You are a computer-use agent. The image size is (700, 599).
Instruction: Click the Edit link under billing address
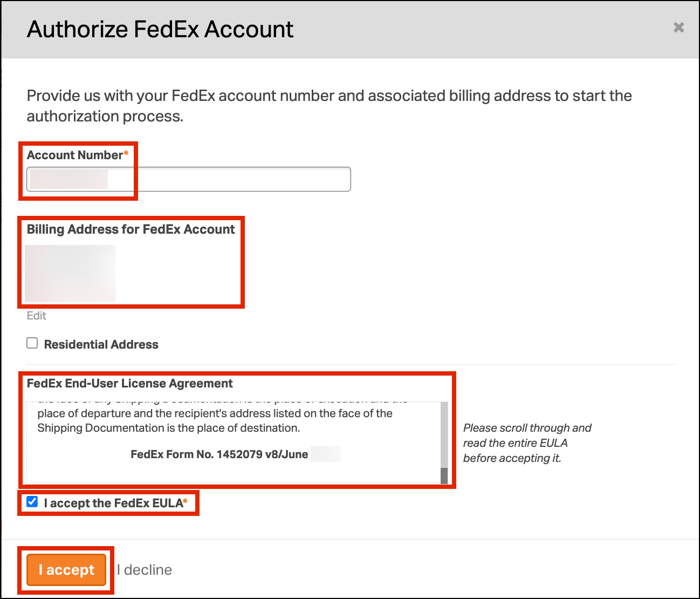[37, 316]
